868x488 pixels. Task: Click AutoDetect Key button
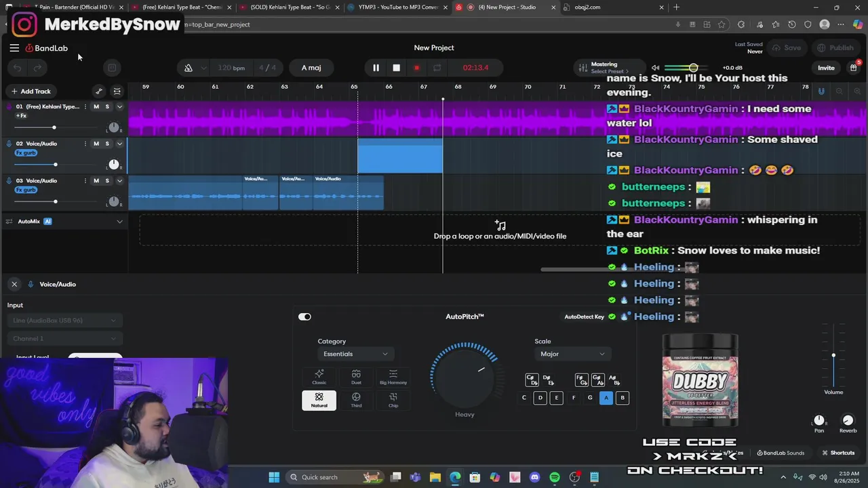pyautogui.click(x=585, y=317)
